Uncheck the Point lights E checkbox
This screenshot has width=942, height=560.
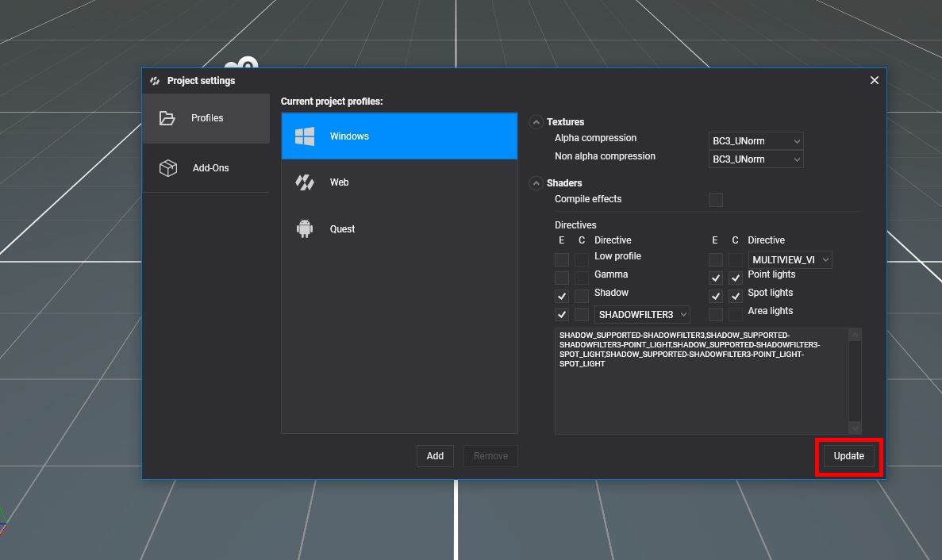click(716, 278)
